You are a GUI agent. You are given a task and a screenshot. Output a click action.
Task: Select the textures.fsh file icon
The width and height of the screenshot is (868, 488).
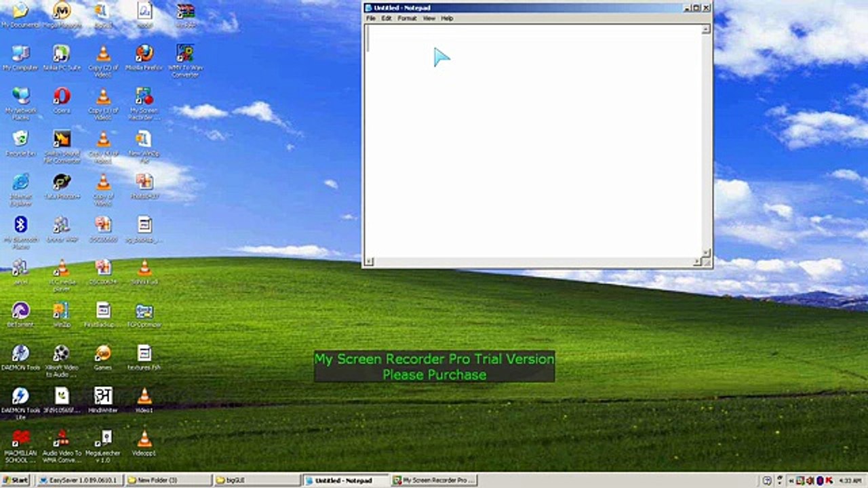pos(144,357)
